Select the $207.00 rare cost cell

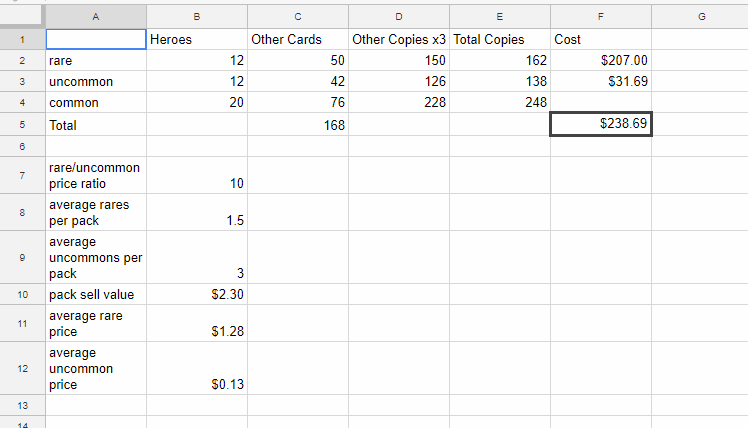pos(601,60)
